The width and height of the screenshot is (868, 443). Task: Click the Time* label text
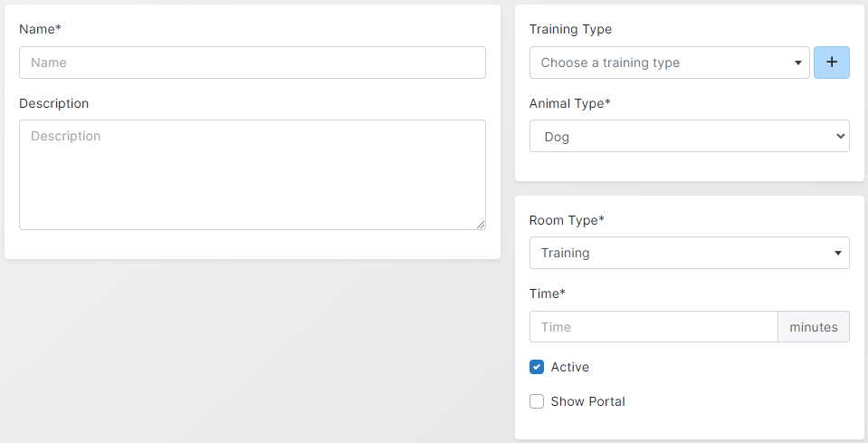tap(547, 294)
